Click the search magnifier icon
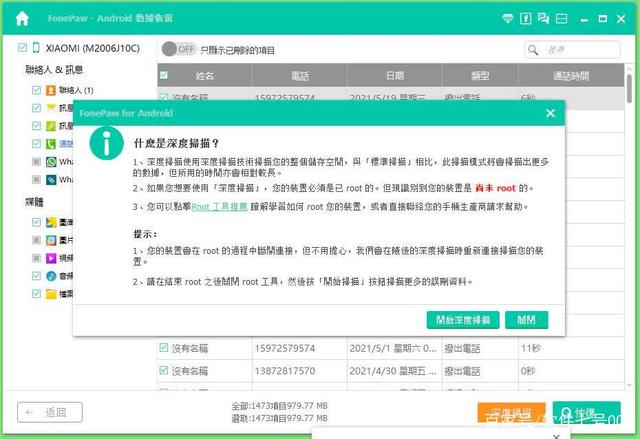 tap(533, 50)
